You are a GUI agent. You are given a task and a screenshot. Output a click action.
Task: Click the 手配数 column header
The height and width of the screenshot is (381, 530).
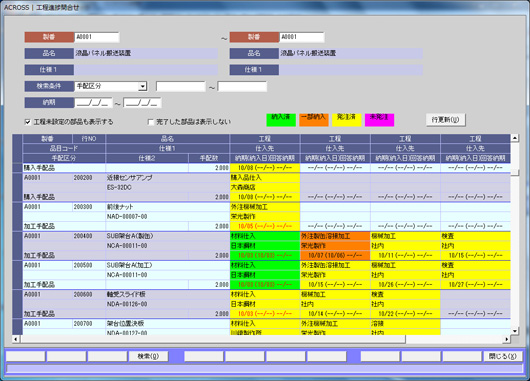(x=209, y=158)
